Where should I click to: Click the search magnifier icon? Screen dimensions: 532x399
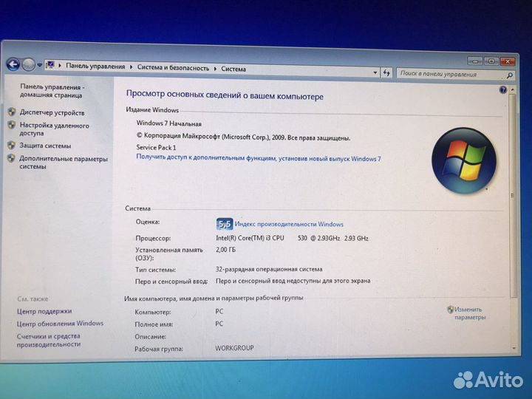coord(510,75)
